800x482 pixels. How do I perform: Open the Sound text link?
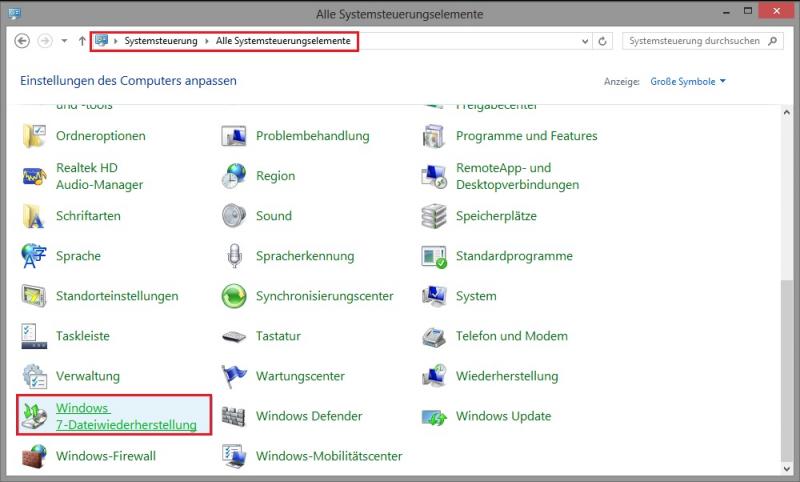274,216
